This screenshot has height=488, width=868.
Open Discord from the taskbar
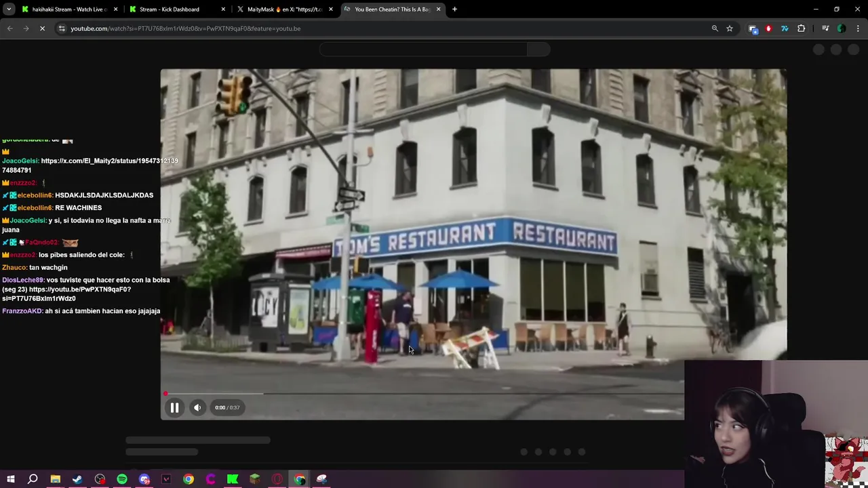(144, 479)
